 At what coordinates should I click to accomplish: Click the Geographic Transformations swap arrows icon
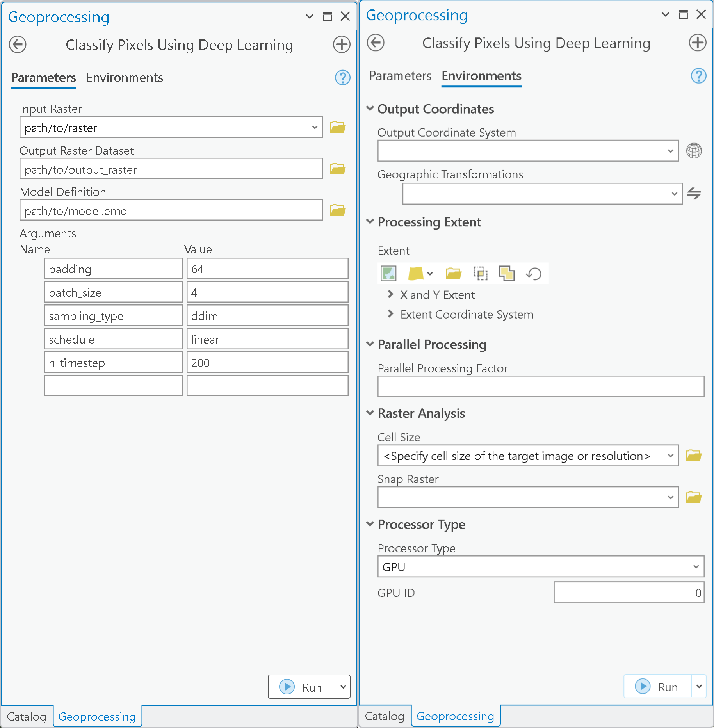click(694, 194)
